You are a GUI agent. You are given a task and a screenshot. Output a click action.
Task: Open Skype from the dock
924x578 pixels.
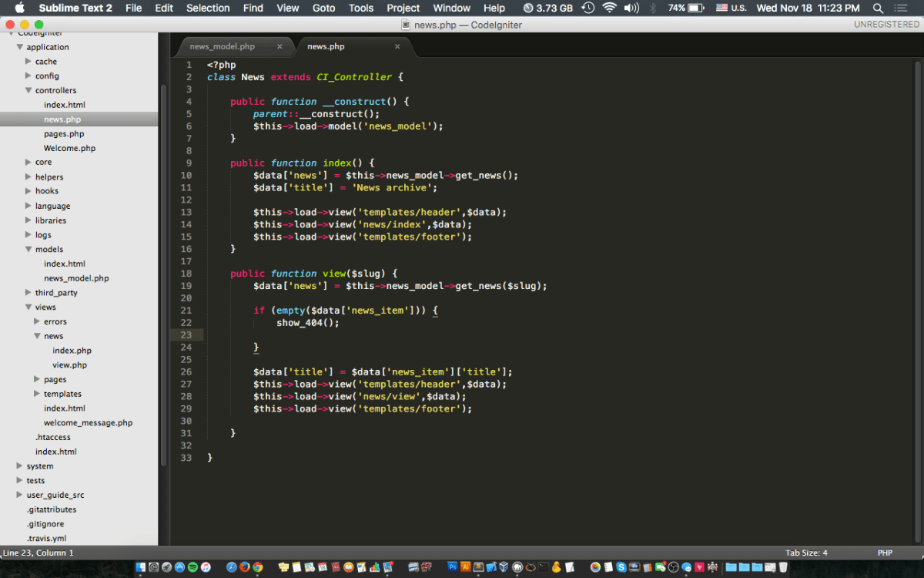click(621, 567)
